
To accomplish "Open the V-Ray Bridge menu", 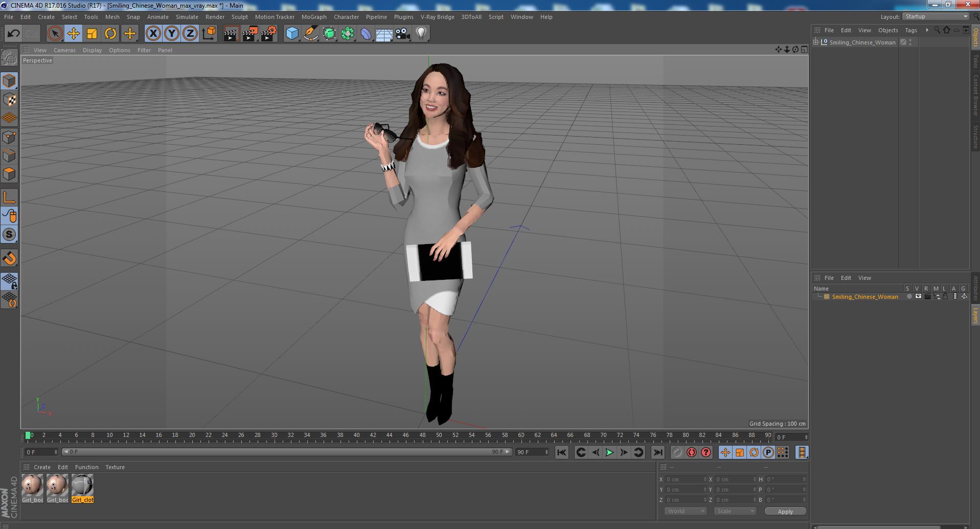I will pos(437,17).
